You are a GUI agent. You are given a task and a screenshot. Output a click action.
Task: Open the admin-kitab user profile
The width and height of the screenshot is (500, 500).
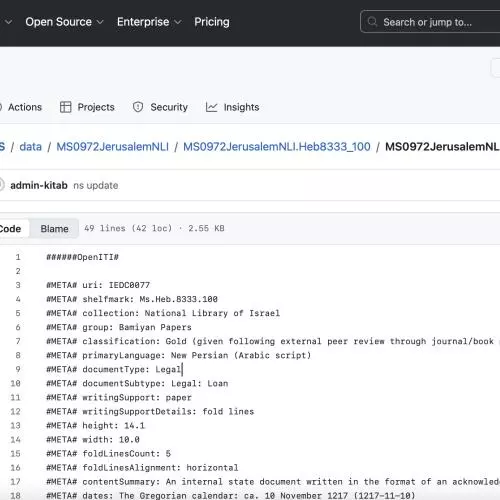[x=39, y=185]
